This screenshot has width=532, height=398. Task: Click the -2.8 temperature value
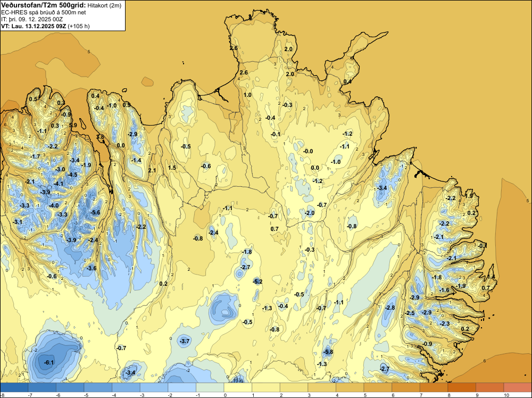point(390,308)
